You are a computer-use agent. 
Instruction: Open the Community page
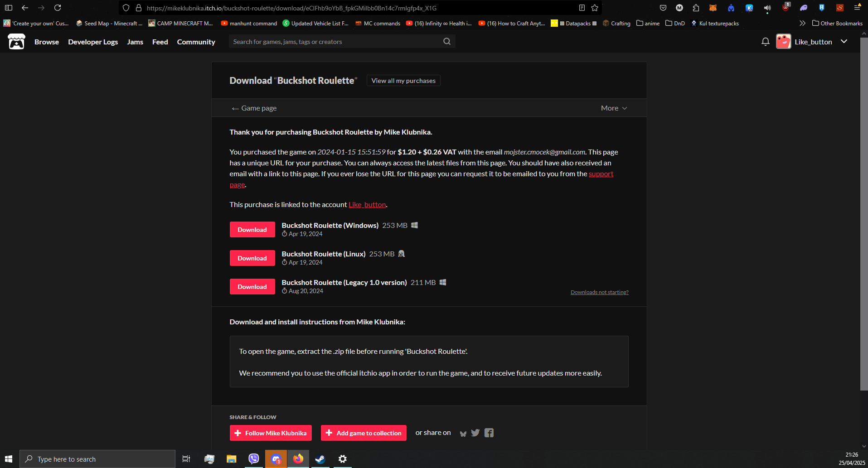pyautogui.click(x=196, y=42)
